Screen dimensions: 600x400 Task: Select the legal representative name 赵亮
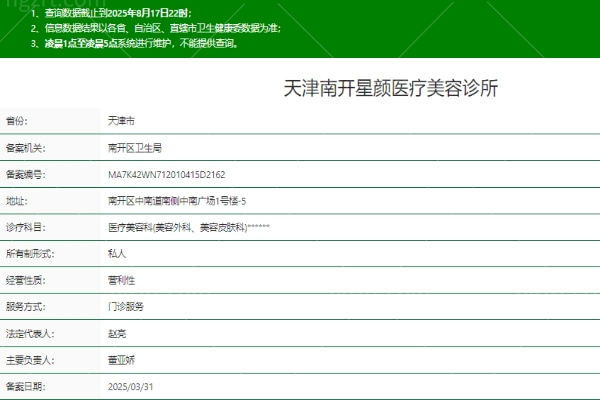(x=117, y=333)
